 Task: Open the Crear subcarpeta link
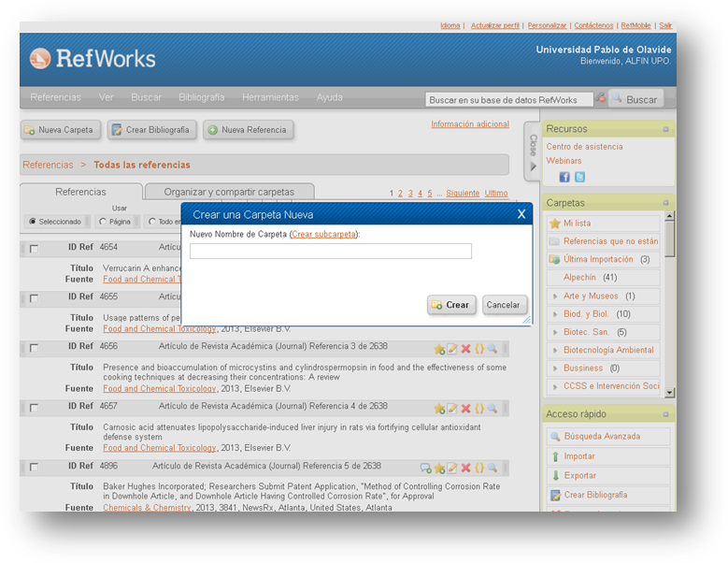pos(323,234)
